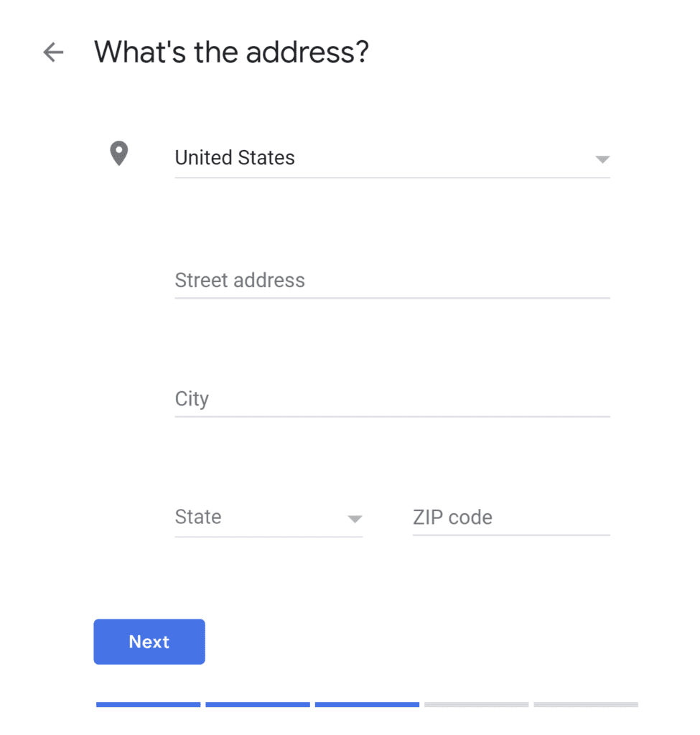Viewport: 700px width, 735px height.
Task: Click the first blue progress segment
Action: click(148, 705)
